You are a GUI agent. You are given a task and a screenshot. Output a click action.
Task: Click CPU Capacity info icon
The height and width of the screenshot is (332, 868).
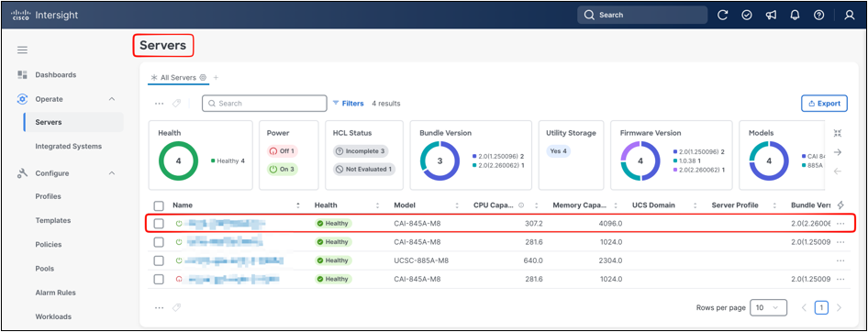521,205
